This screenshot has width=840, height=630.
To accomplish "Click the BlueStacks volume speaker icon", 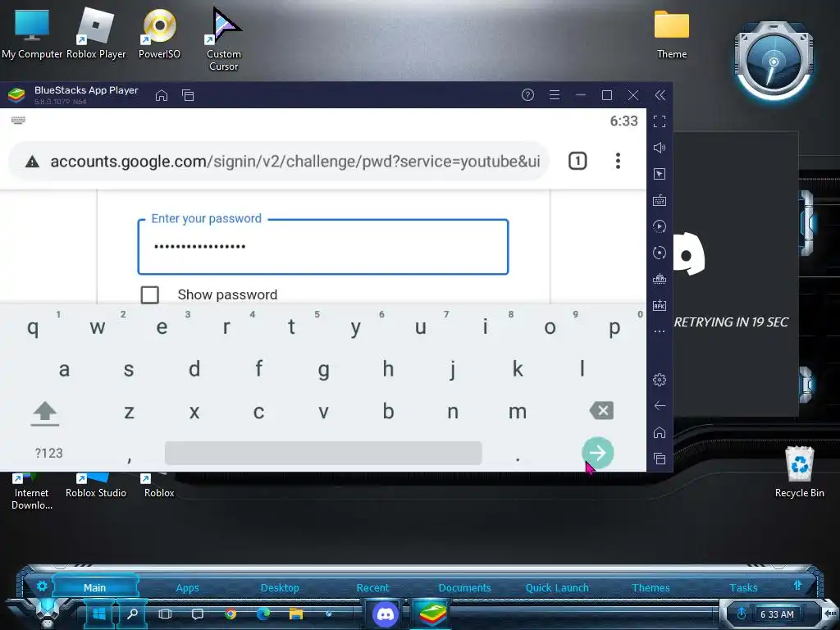I will pos(660,148).
